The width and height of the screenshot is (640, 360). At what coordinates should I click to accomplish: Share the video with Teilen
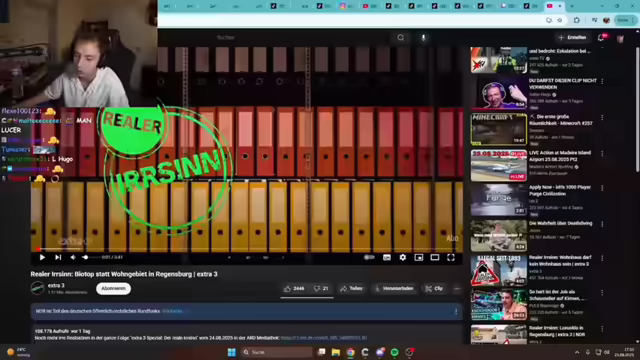(351, 289)
